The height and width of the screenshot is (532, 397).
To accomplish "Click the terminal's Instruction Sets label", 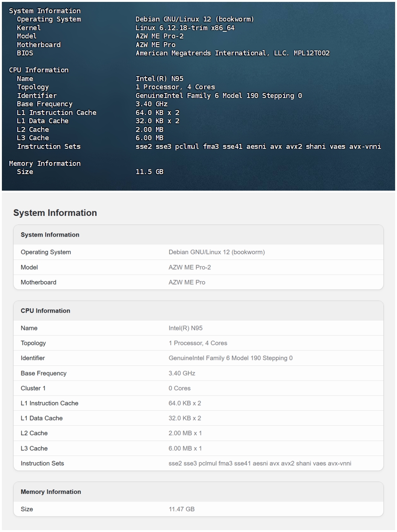I will (x=49, y=147).
